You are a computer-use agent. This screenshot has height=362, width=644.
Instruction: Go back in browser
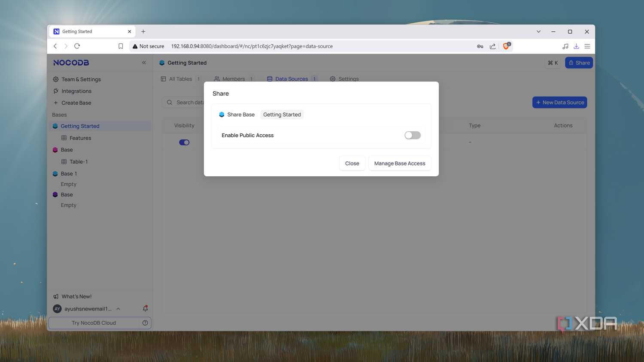click(x=55, y=46)
